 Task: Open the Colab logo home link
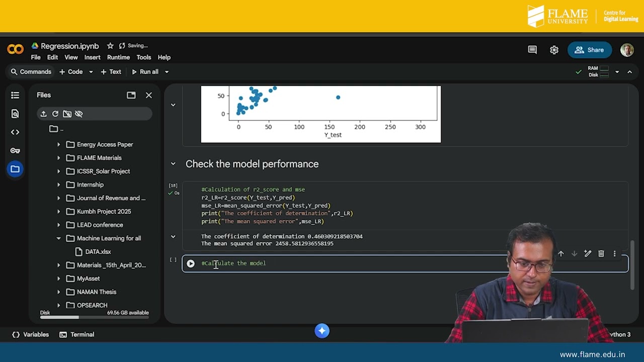click(15, 49)
